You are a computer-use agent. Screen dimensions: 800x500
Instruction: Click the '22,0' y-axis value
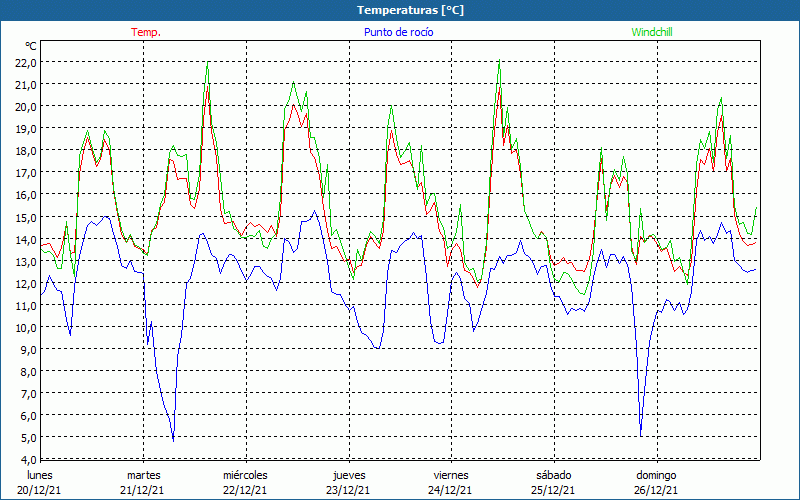tap(26, 63)
